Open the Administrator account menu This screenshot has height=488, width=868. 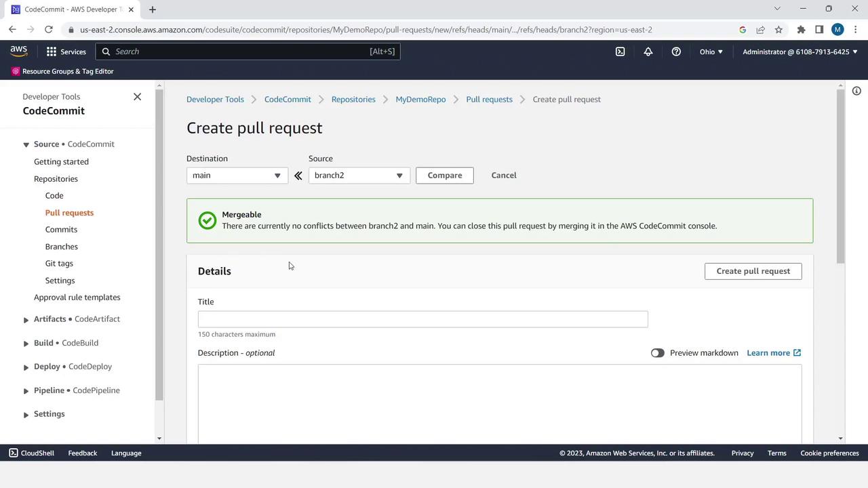[x=800, y=52]
